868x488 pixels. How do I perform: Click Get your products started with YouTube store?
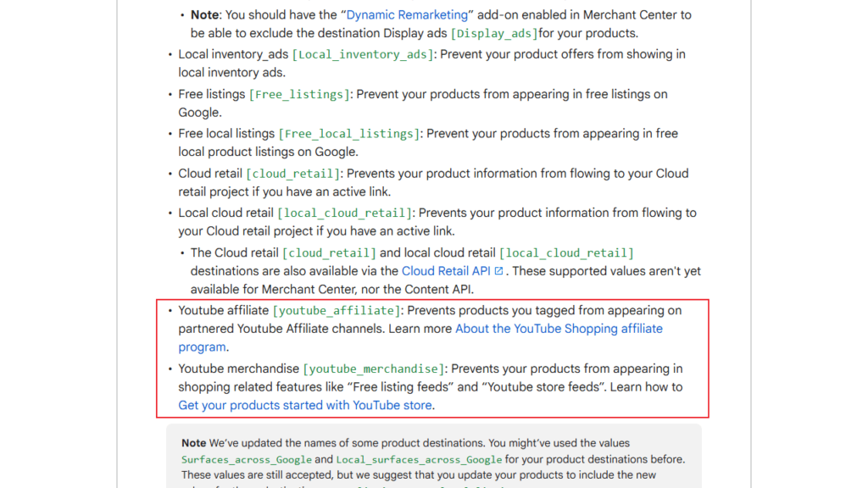point(303,405)
